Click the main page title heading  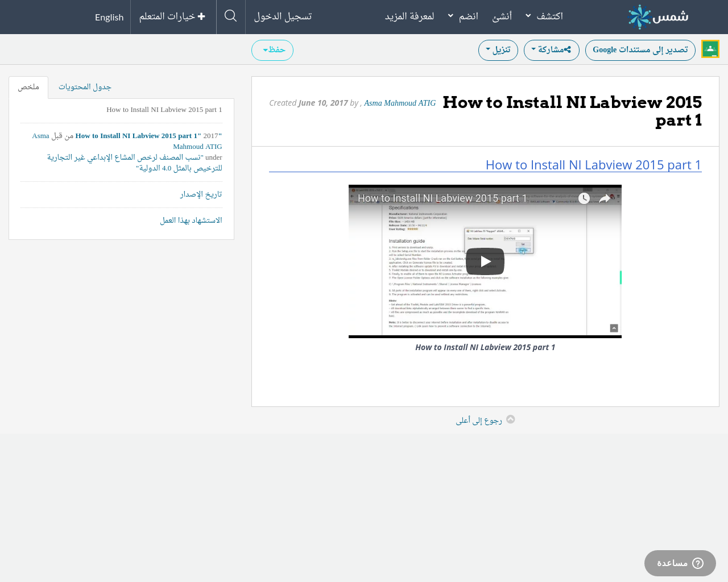coord(572,111)
